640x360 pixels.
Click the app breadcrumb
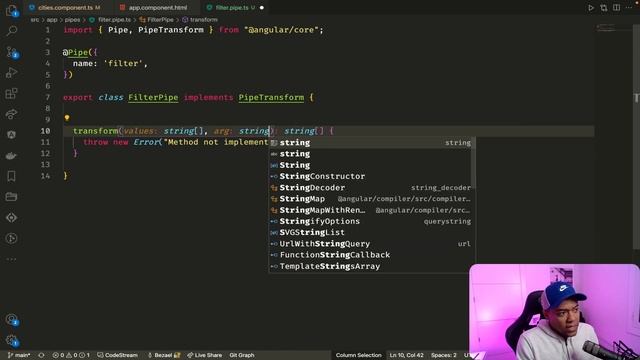pos(52,20)
